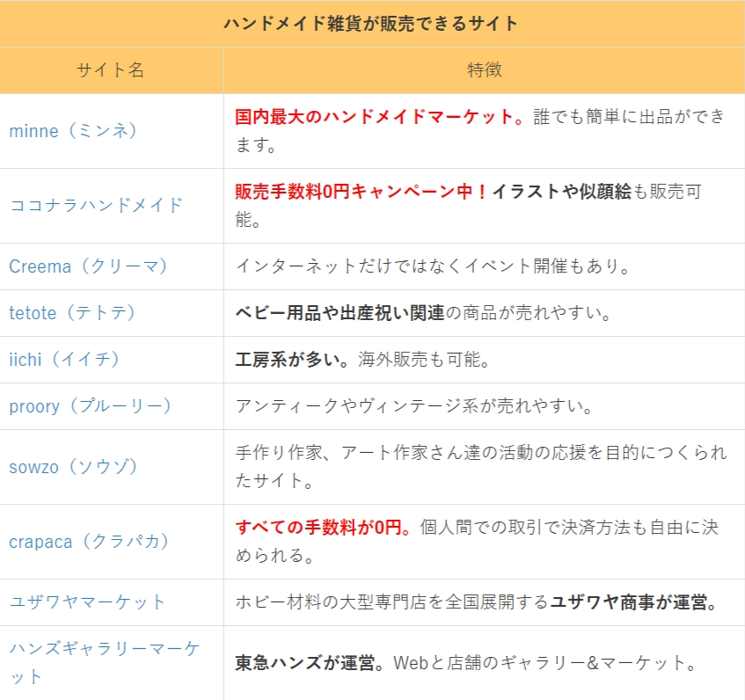
Task: Open the proory（プルーリー）link
Action: point(91,406)
